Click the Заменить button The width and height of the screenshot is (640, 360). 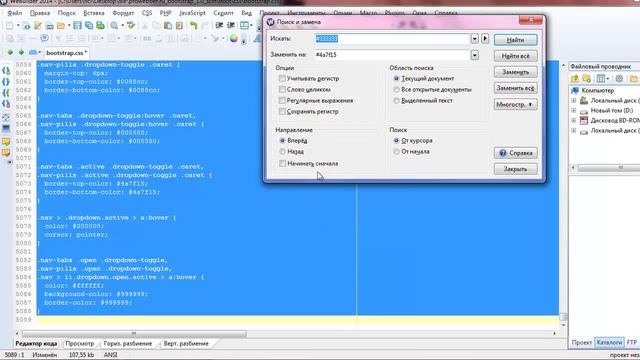pyautogui.click(x=516, y=72)
